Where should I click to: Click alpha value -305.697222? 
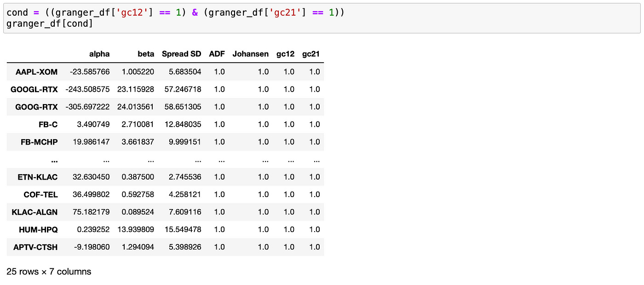88,107
